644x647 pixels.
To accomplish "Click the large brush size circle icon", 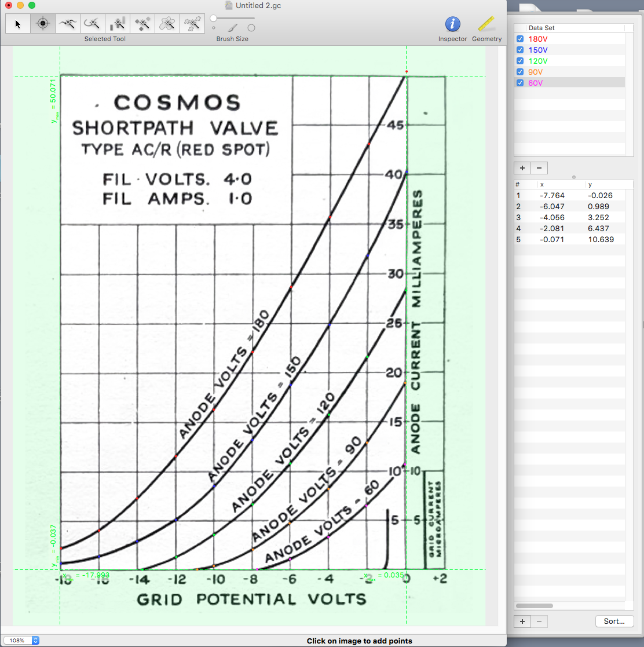I will click(x=251, y=28).
